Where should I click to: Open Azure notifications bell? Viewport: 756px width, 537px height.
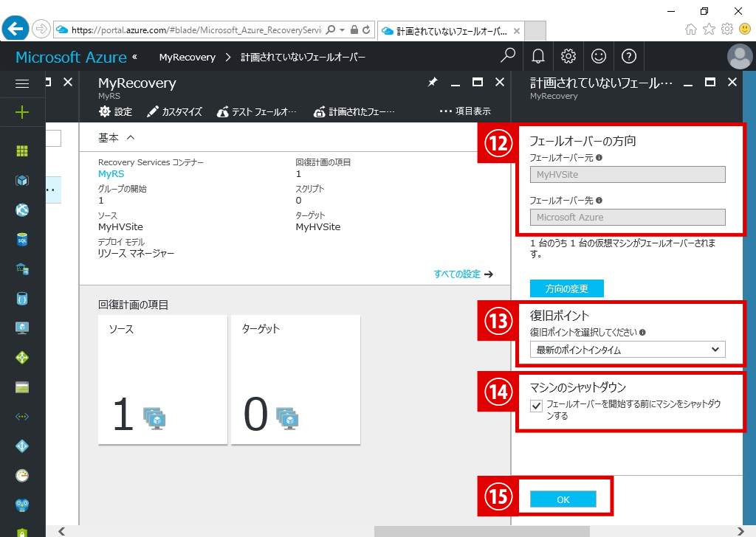[538, 56]
